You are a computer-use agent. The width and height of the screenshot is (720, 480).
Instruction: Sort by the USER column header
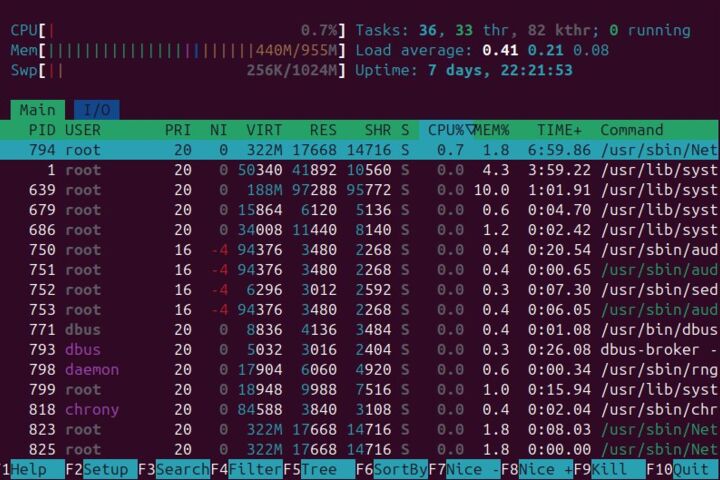pos(83,130)
